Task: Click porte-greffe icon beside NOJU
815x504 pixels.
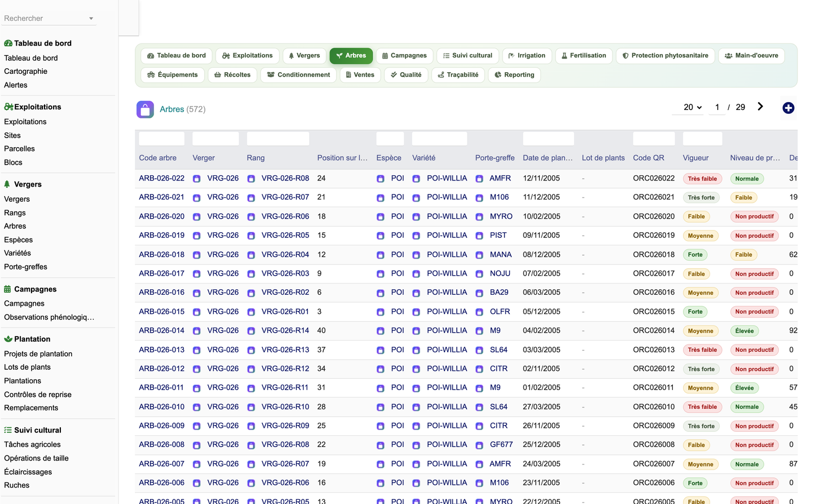Action: click(x=479, y=274)
